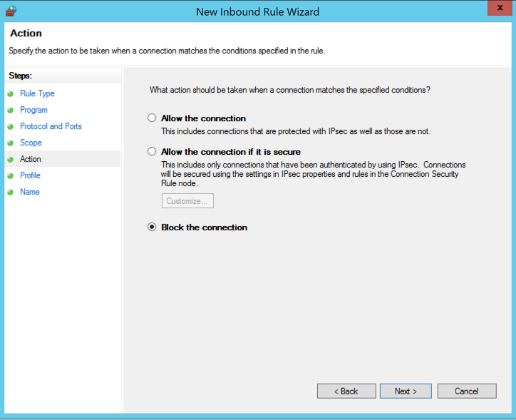The image size is (516, 420).
Task: Jump to the Protocol and Ports step
Action: pos(51,126)
